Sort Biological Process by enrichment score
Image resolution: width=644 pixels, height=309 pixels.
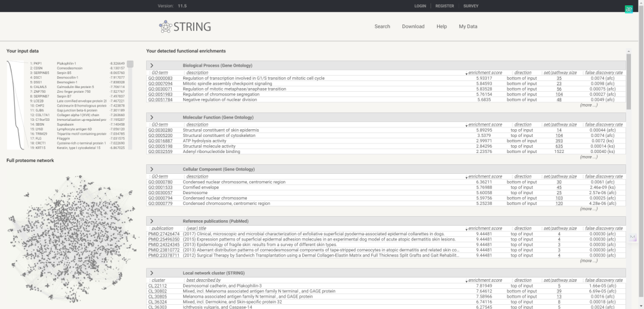click(485, 73)
